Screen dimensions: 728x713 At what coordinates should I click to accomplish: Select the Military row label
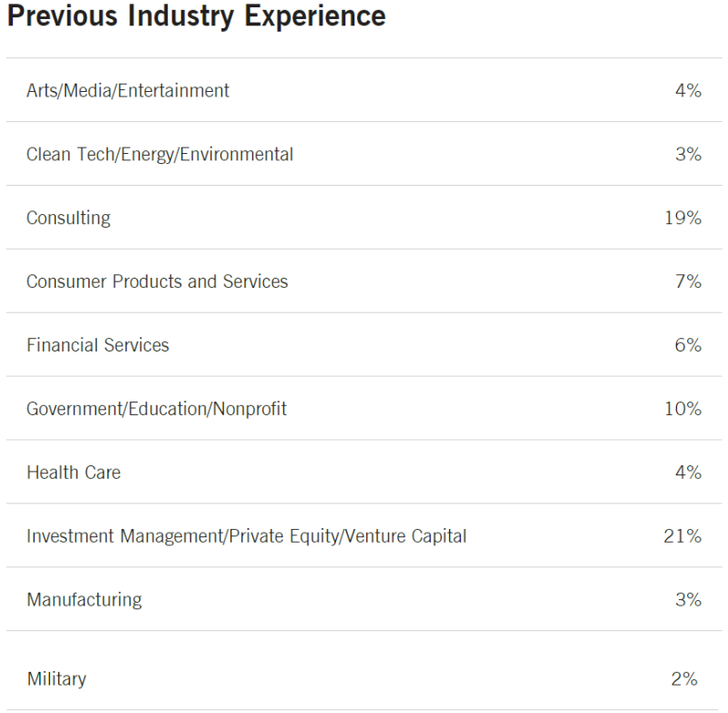pos(56,680)
